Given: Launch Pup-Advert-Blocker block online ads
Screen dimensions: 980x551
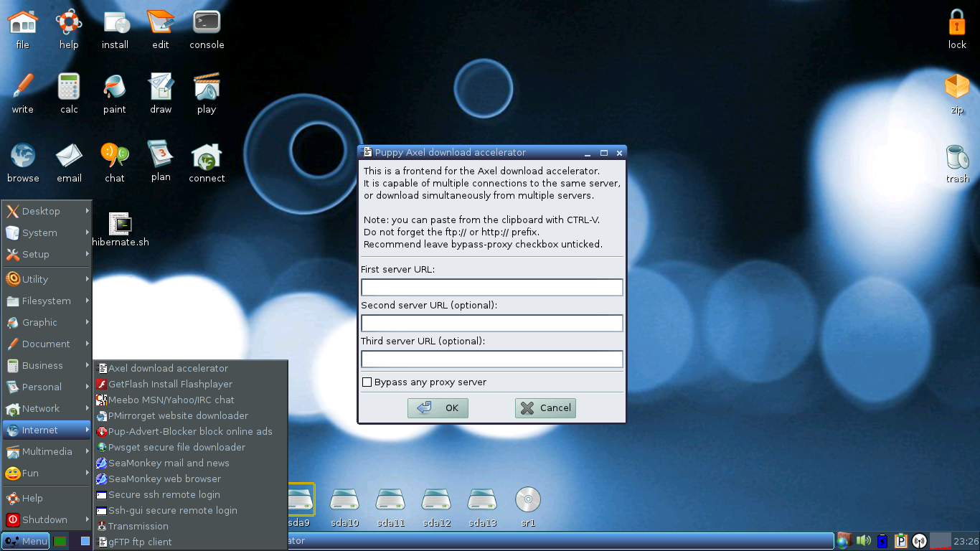Looking at the screenshot, I should point(190,431).
